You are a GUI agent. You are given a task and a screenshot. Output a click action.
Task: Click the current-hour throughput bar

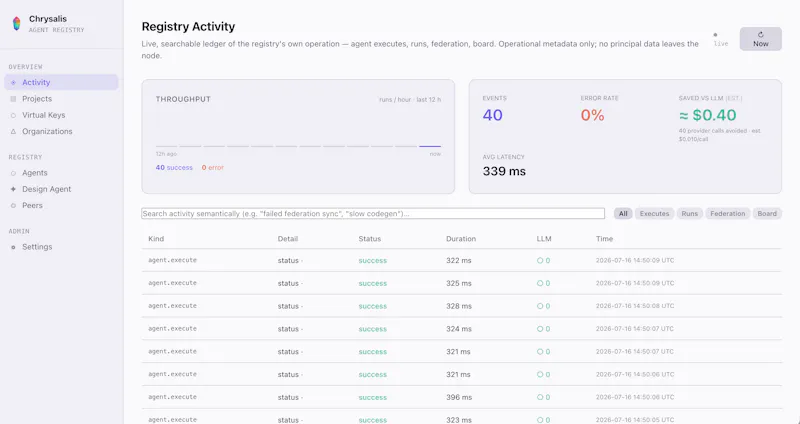click(x=430, y=146)
